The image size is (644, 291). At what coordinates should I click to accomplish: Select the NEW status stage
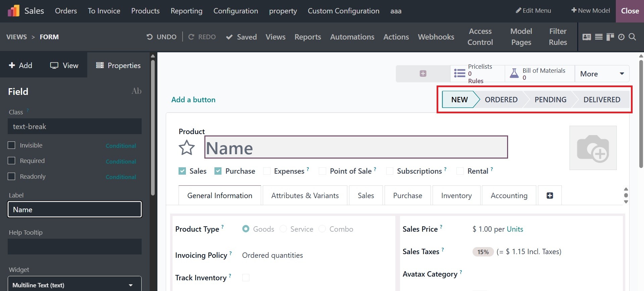pyautogui.click(x=459, y=100)
